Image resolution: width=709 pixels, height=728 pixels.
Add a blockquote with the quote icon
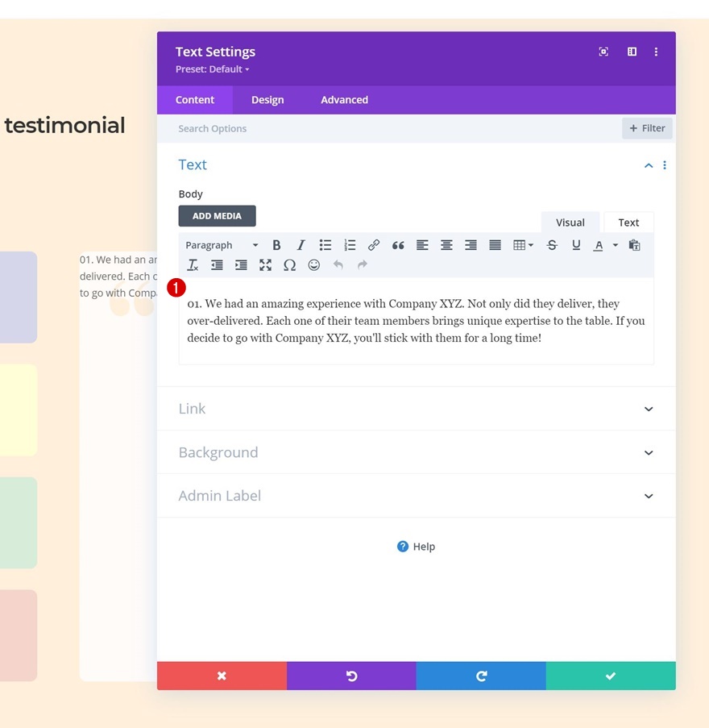point(398,245)
